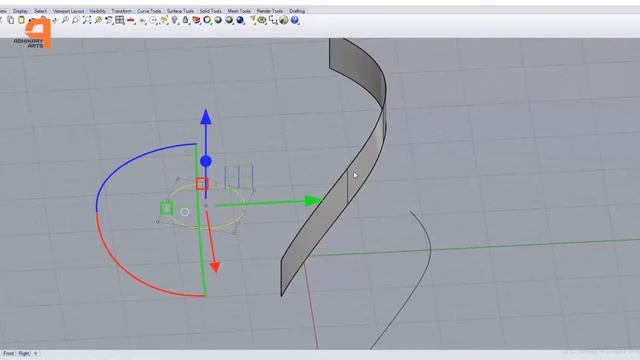Open the Mesh Tools tab
This screenshot has height=360, width=640.
click(239, 11)
